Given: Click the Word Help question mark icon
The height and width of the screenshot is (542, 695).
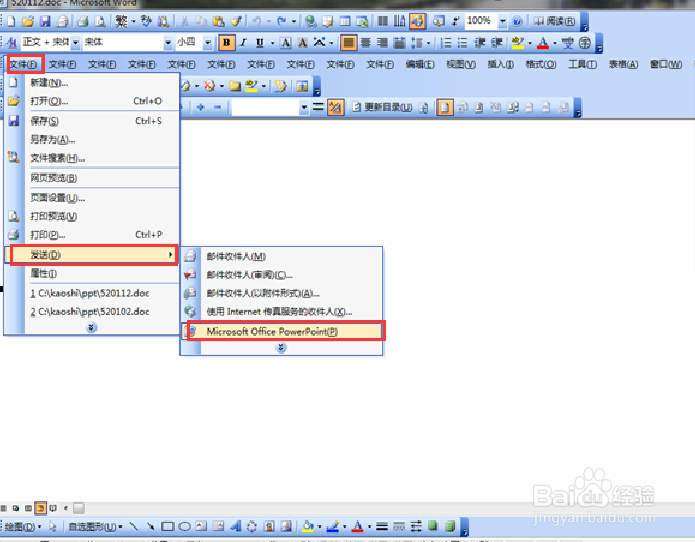Looking at the screenshot, I should click(517, 21).
